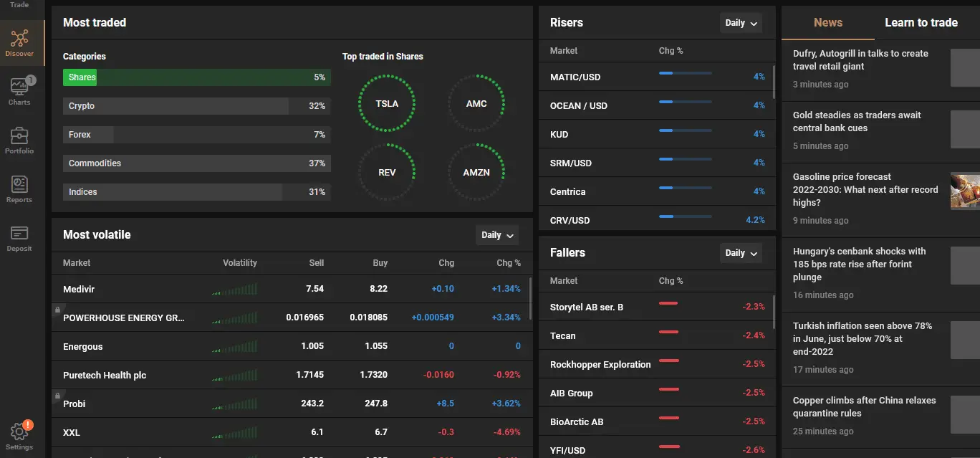The image size is (980, 458).
Task: Open the MATIC/USD riser row
Action: click(x=656, y=77)
